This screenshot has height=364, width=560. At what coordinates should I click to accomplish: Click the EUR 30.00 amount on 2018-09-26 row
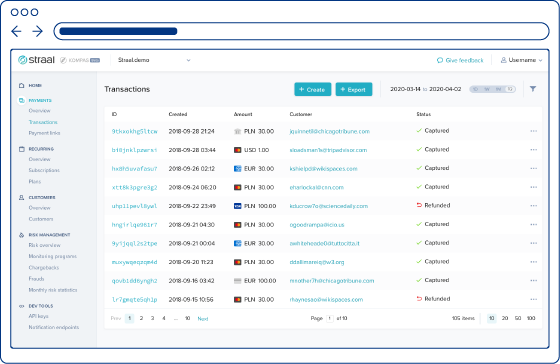click(x=259, y=169)
